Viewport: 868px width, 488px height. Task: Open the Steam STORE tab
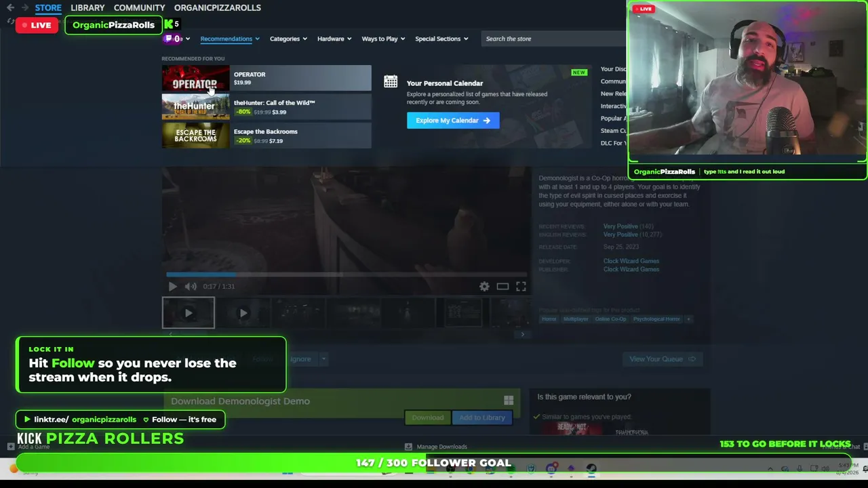pyautogui.click(x=48, y=7)
